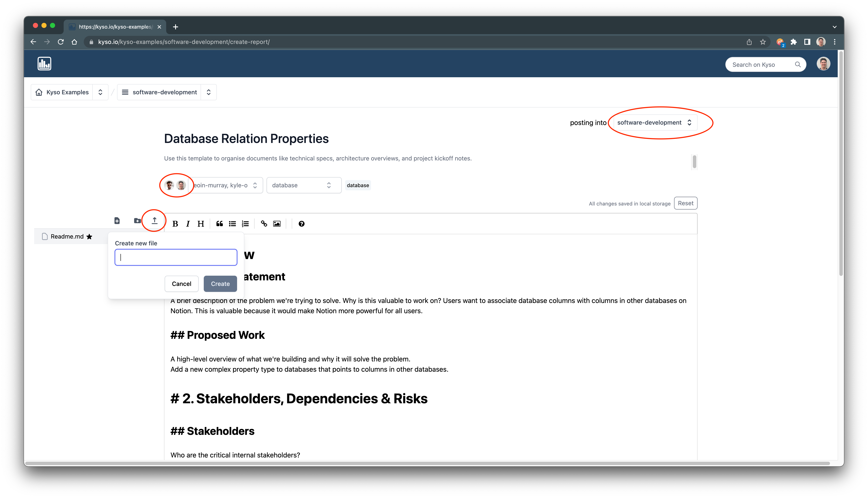Click the insert image icon
The height and width of the screenshot is (498, 868).
[x=277, y=224]
